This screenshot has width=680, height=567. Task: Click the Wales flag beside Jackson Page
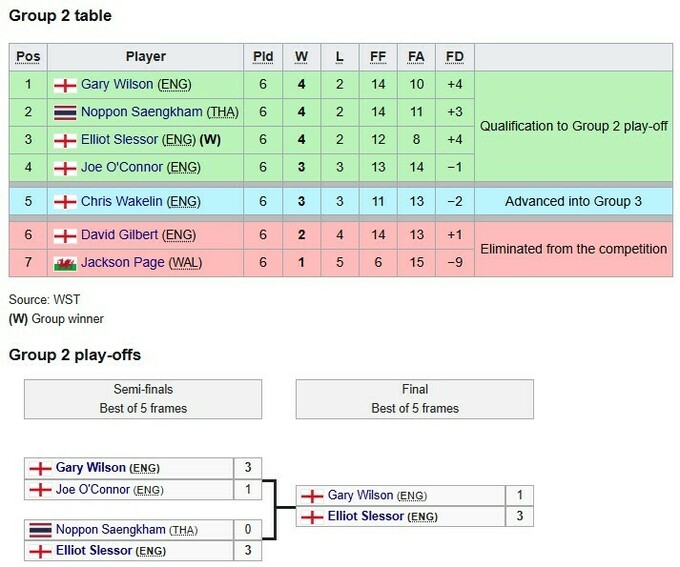coord(65,262)
